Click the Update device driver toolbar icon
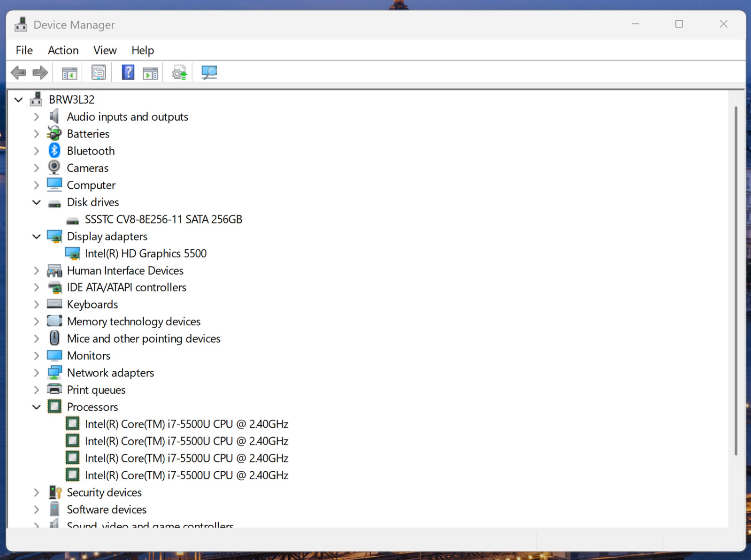The width and height of the screenshot is (751, 560). pos(179,73)
